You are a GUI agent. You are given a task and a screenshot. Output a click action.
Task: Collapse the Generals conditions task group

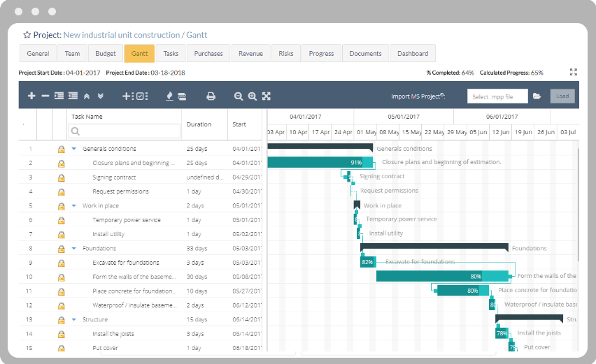74,149
